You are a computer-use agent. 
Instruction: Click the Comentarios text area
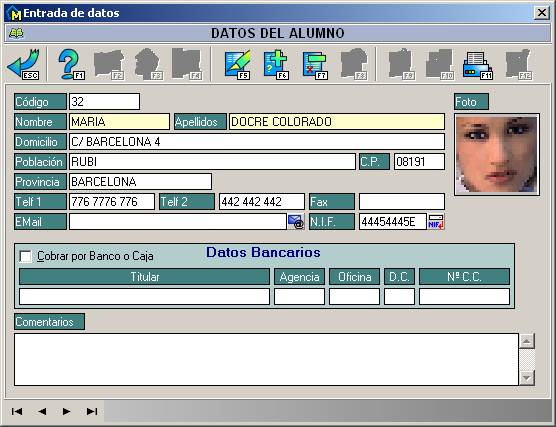pyautogui.click(x=266, y=359)
